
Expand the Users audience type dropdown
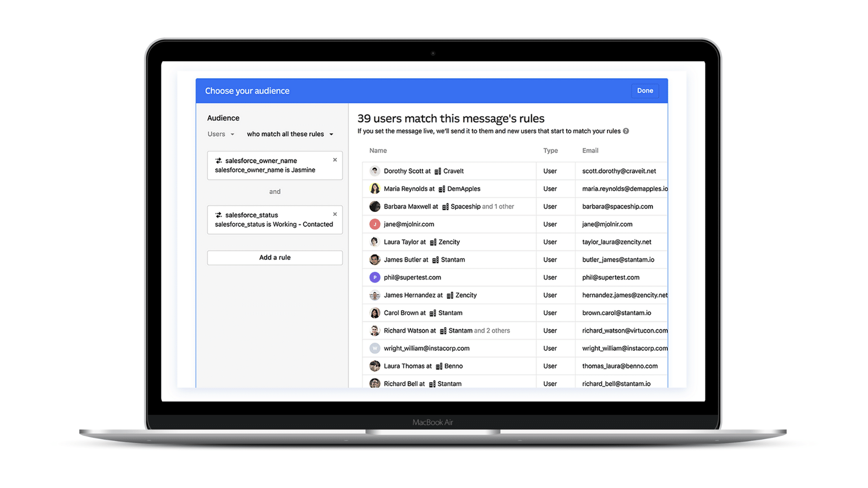pyautogui.click(x=220, y=134)
